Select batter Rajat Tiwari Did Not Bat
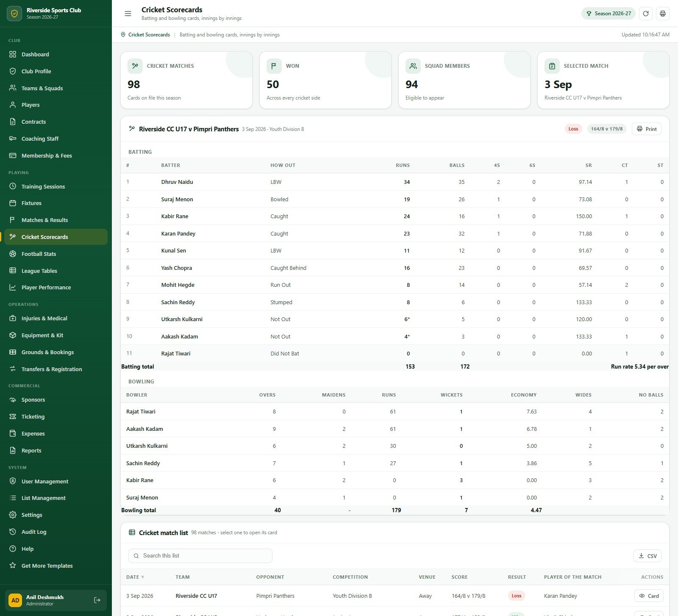Image resolution: width=678 pixels, height=616 pixels. click(395, 353)
